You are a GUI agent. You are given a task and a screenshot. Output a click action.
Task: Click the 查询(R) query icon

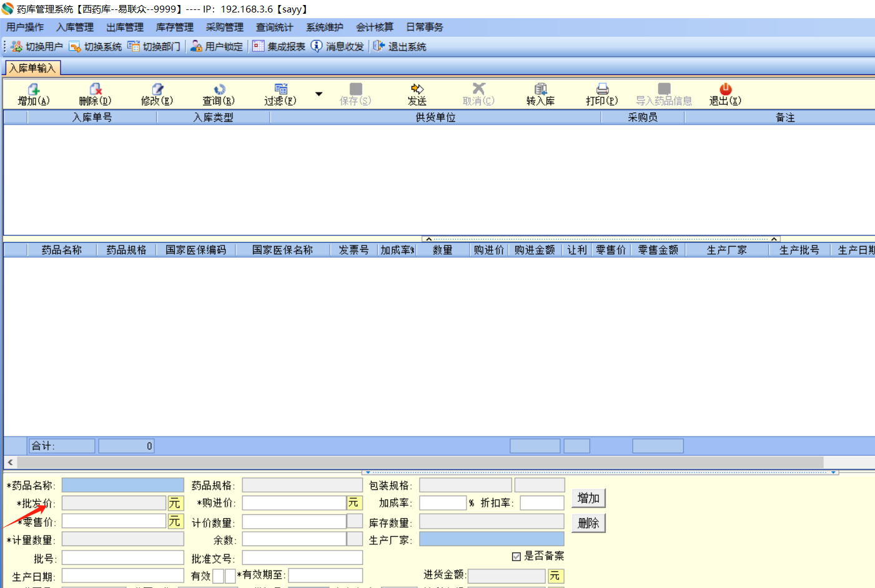pyautogui.click(x=219, y=89)
